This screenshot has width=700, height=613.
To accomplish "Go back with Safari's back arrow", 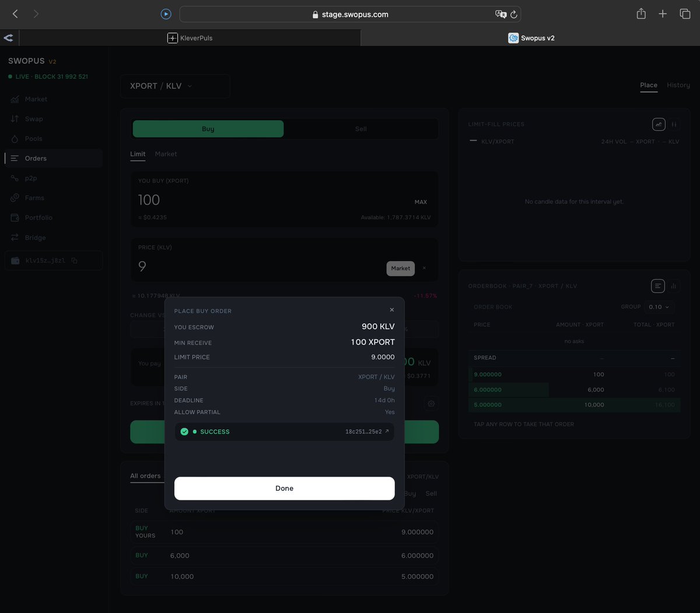I will coord(15,14).
